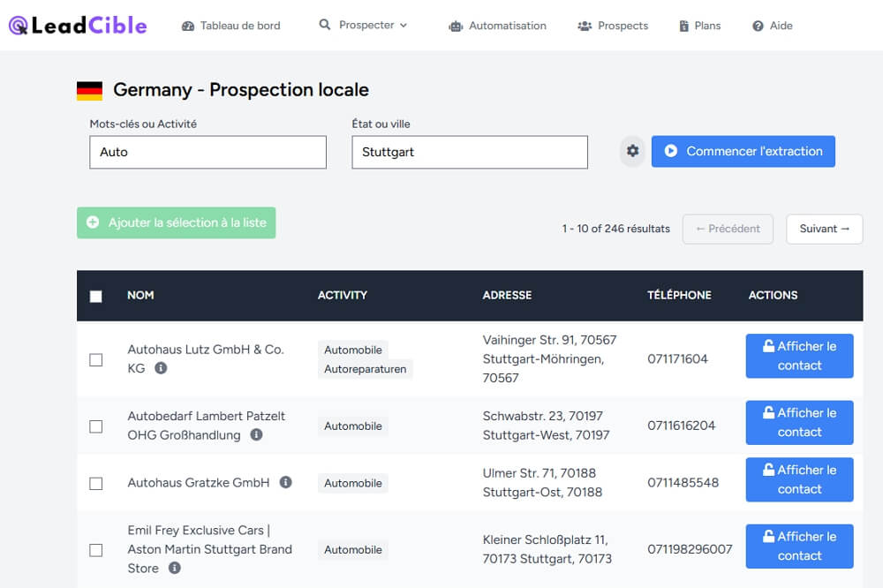The image size is (883, 588).
Task: Go to next results page with Suivant
Action: (824, 229)
